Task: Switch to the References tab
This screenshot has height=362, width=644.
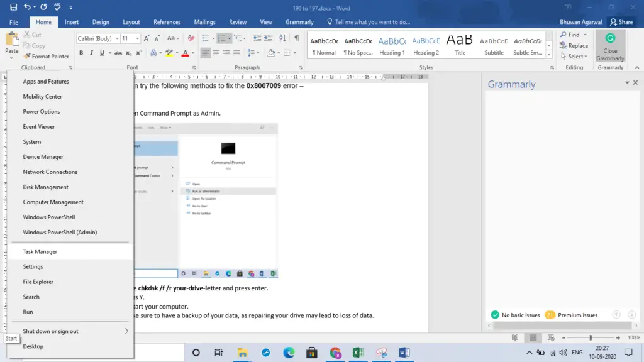Action: pos(167,22)
